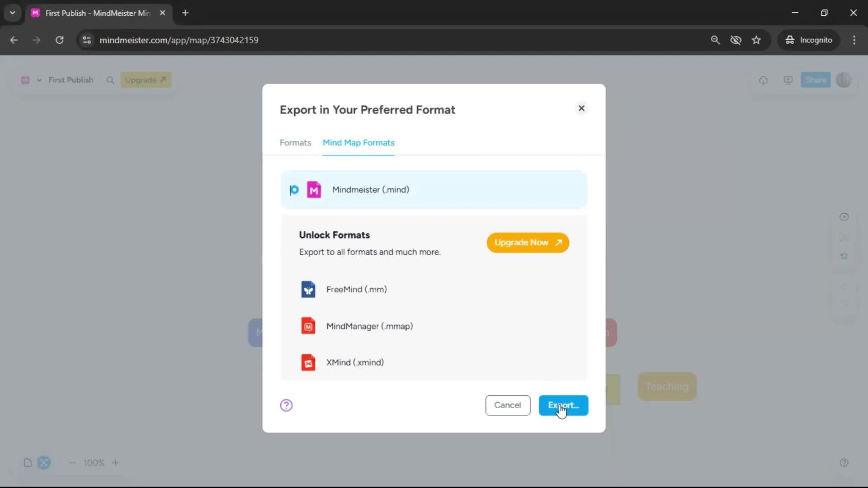Viewport: 868px width, 488px height.
Task: Switch to the Formats tab
Action: (x=295, y=143)
